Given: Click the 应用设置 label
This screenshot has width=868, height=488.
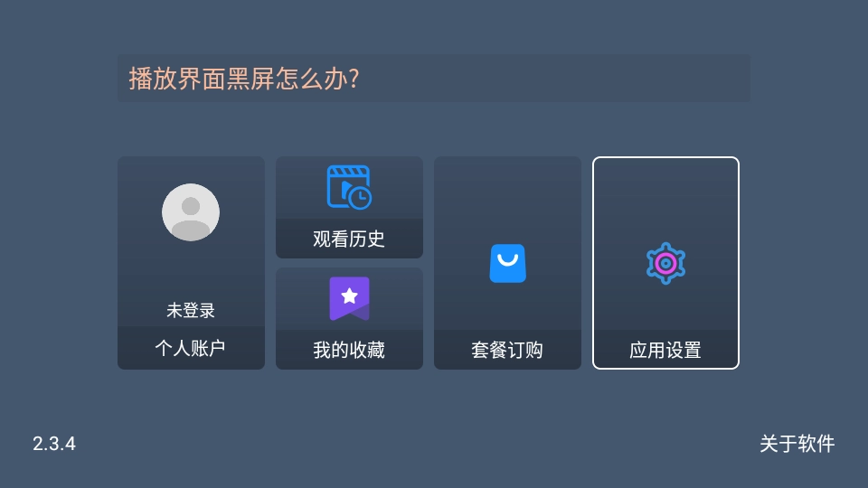Looking at the screenshot, I should [x=665, y=351].
